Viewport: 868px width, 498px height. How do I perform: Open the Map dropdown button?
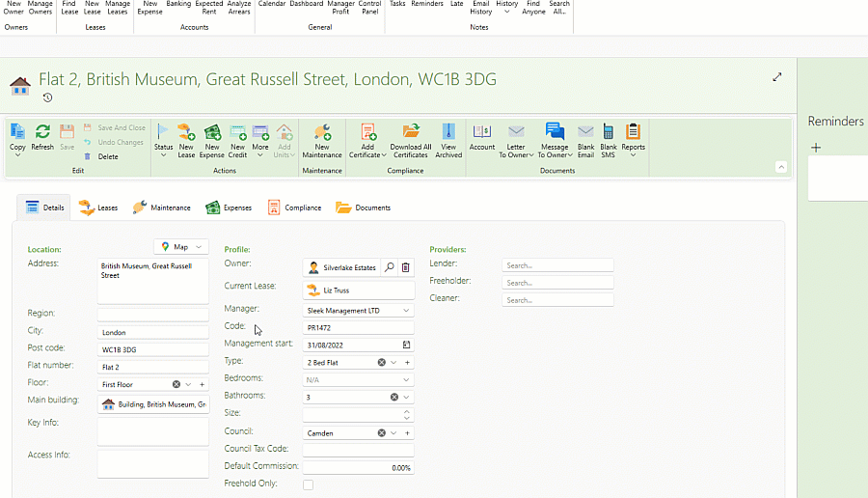180,247
